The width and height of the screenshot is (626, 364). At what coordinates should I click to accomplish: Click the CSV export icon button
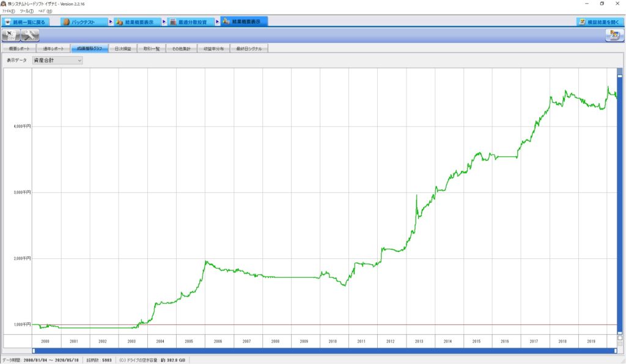pos(10,35)
